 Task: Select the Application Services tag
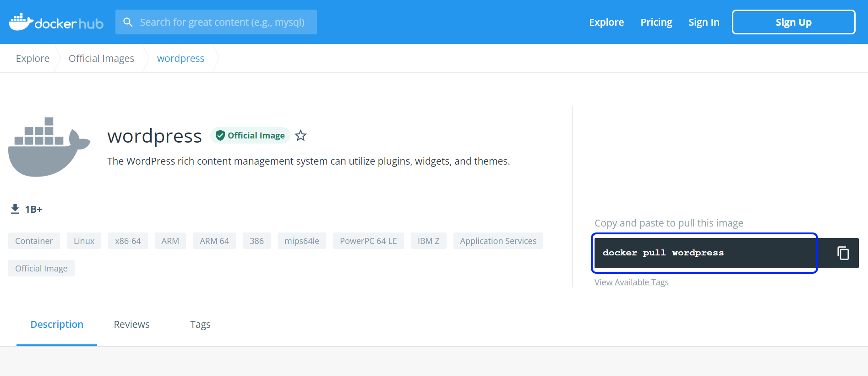(498, 241)
